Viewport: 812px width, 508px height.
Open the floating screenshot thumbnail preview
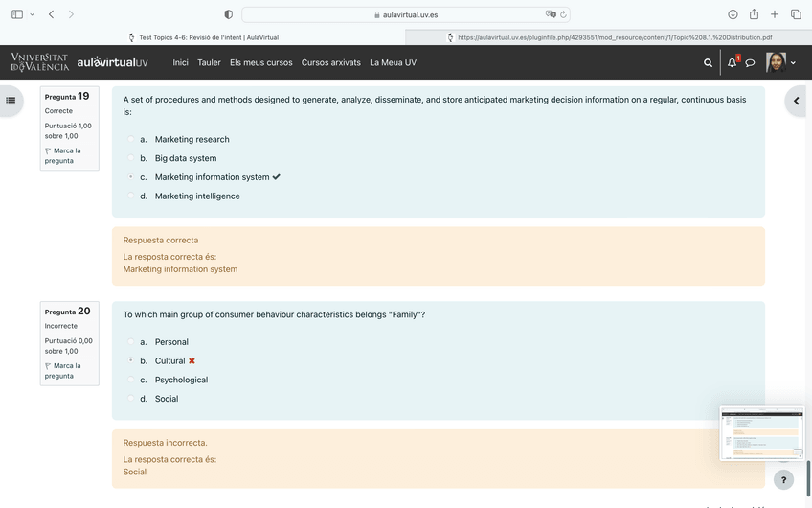pos(761,433)
